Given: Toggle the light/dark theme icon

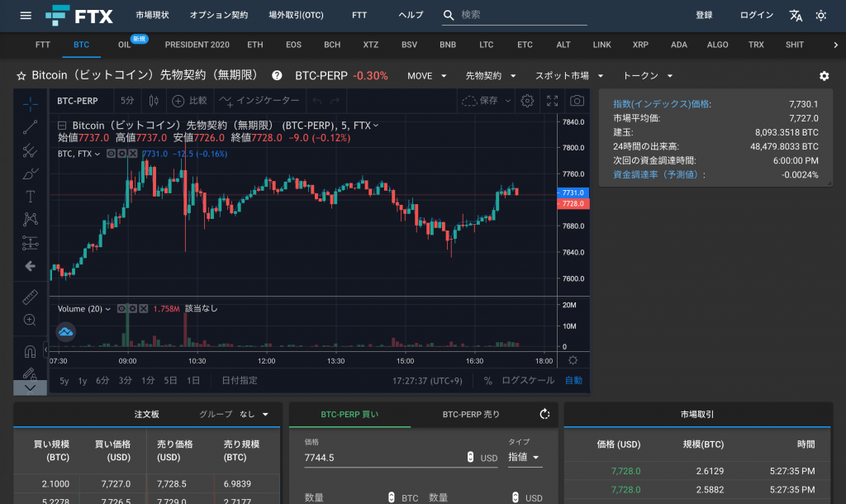Looking at the screenshot, I should pyautogui.click(x=820, y=15).
